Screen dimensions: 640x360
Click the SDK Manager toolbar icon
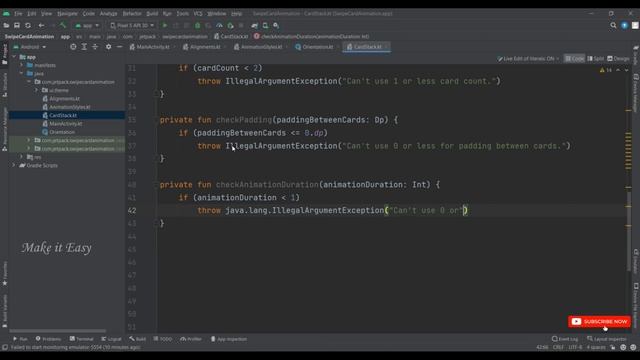pyautogui.click(x=276, y=25)
